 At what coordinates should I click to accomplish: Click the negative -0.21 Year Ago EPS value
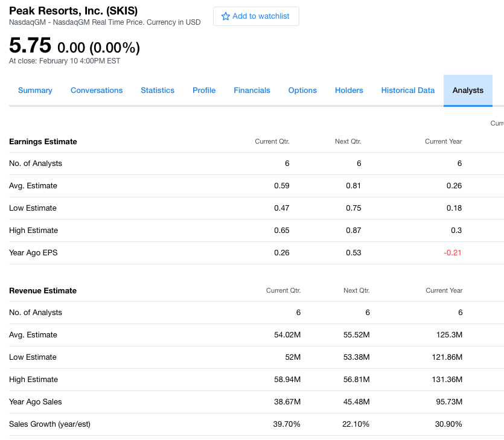[x=452, y=253]
